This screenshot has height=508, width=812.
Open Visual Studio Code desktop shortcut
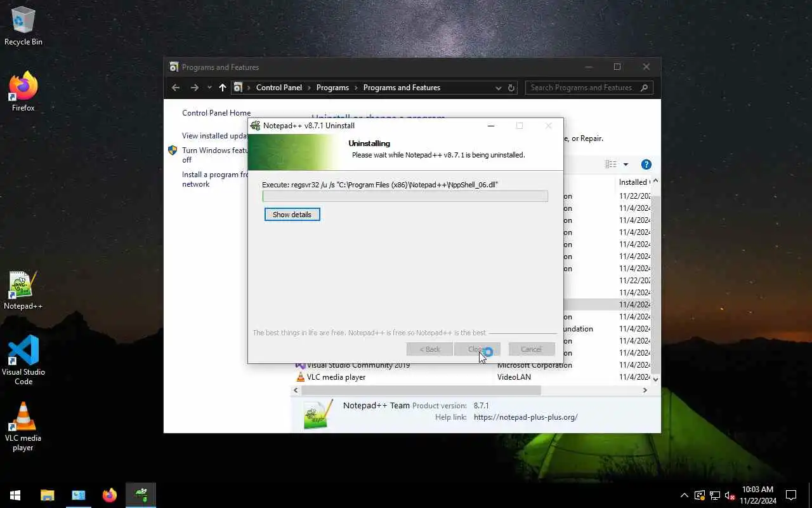23,360
